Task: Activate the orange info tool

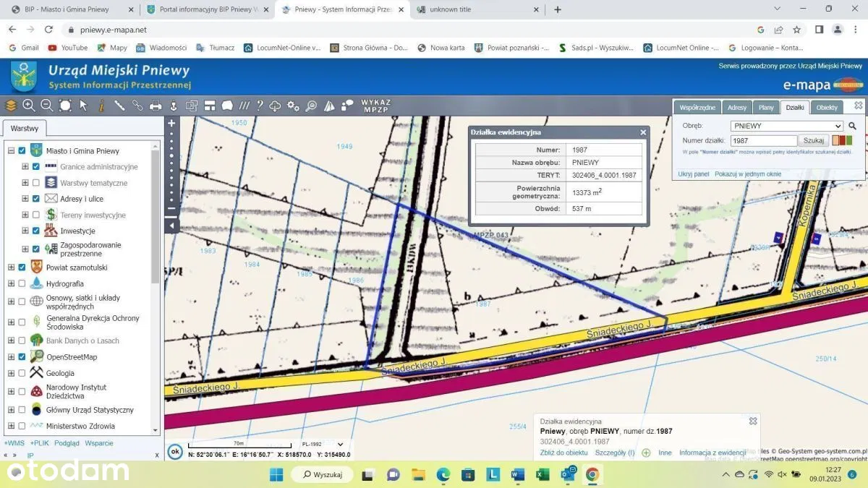Action: [x=101, y=106]
